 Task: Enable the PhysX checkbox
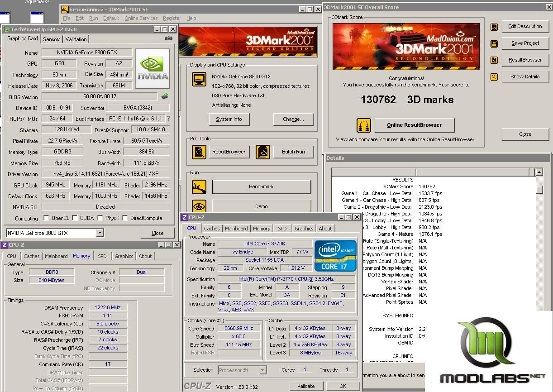[100, 218]
